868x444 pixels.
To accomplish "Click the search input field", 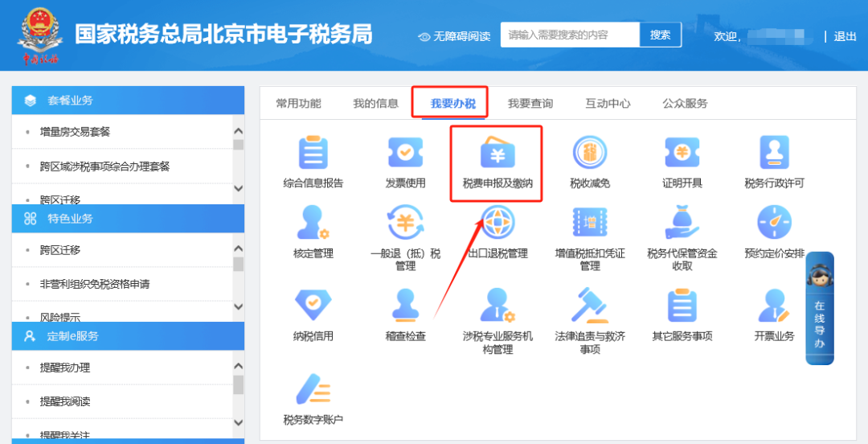I will 570,35.
